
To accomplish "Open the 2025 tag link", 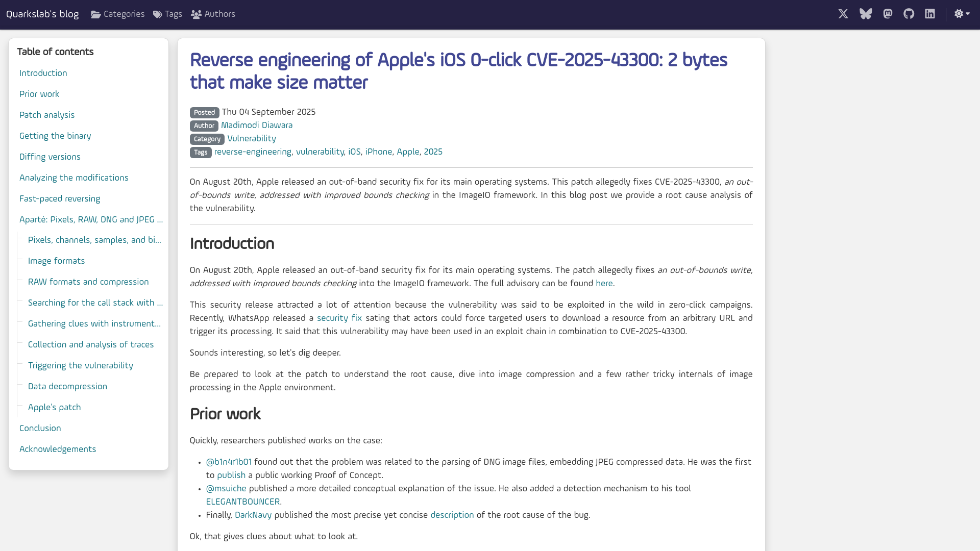I will [433, 152].
